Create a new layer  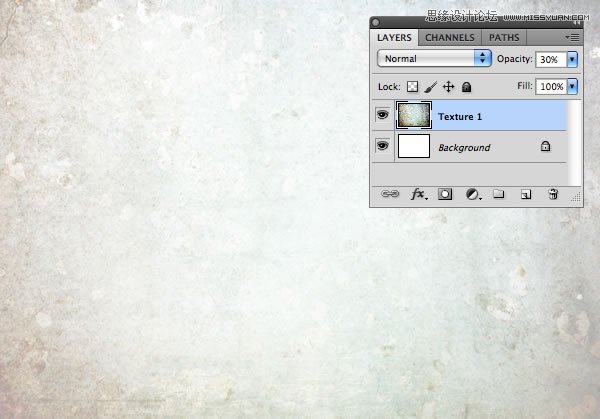tap(525, 194)
